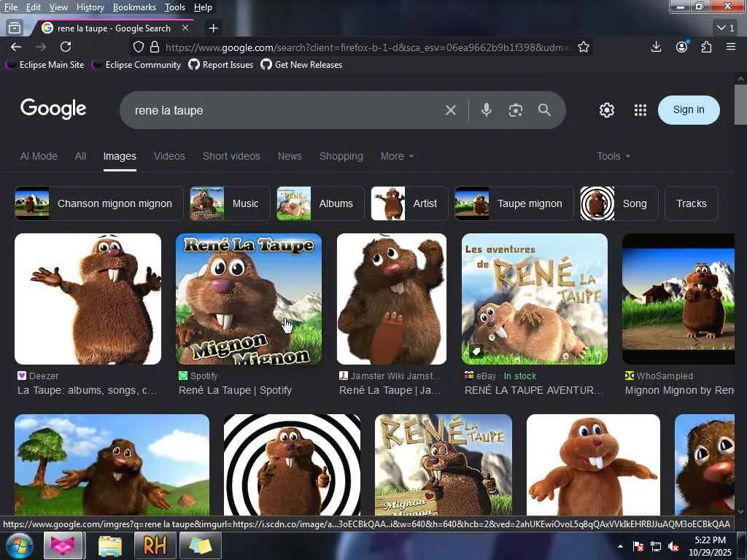Select the 'Chanson mignon mignon' filter chip

98,203
